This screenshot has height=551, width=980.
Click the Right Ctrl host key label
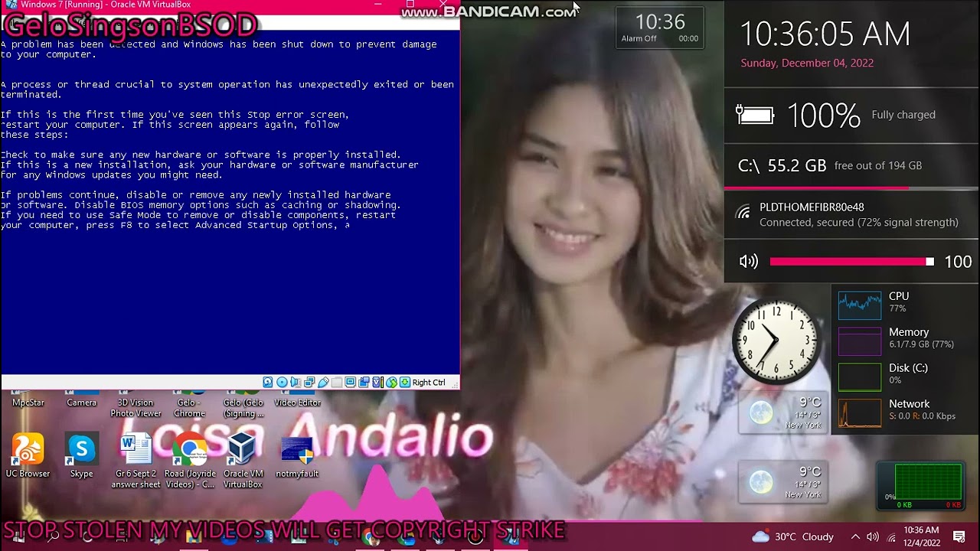pos(429,383)
